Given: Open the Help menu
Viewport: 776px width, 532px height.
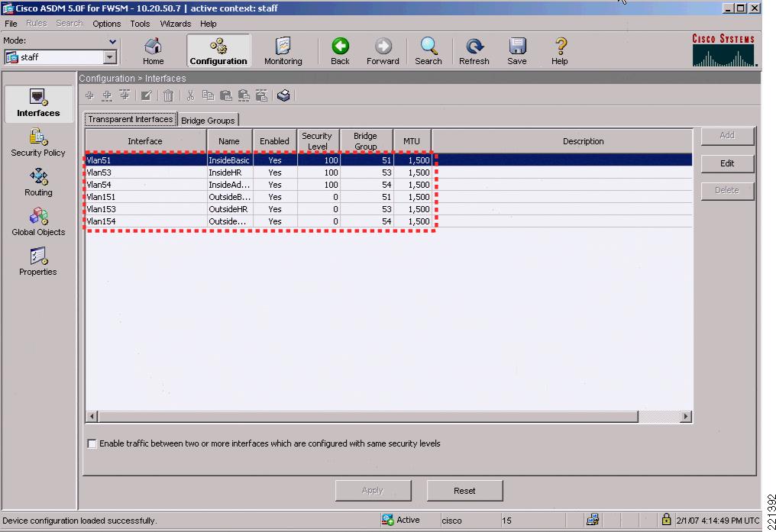Looking at the screenshot, I should pyautogui.click(x=209, y=23).
